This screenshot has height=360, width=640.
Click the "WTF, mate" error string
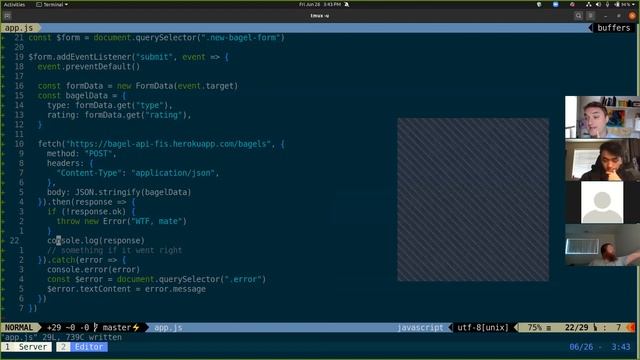[x=159, y=221]
